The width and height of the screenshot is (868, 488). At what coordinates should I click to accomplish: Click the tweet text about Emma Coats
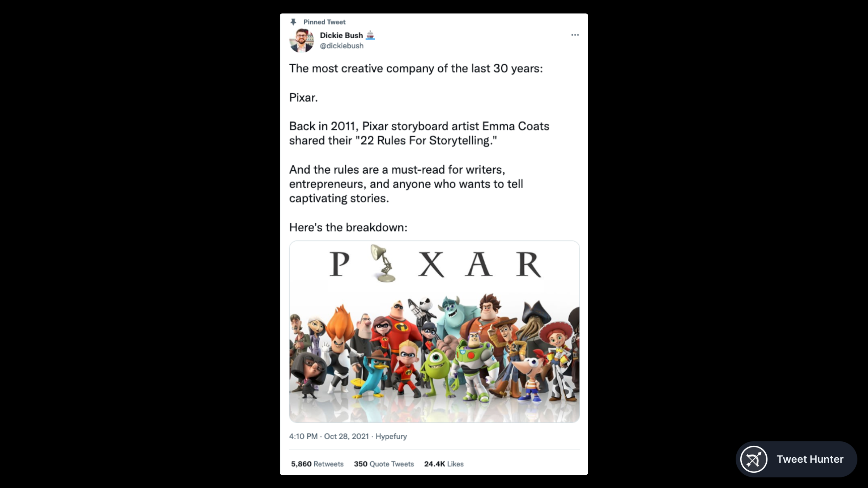419,133
